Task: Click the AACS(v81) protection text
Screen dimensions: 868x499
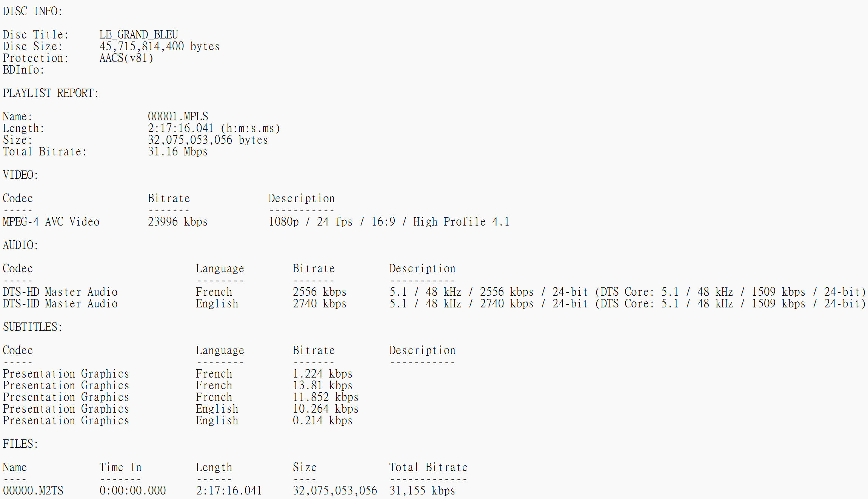Action: click(126, 58)
